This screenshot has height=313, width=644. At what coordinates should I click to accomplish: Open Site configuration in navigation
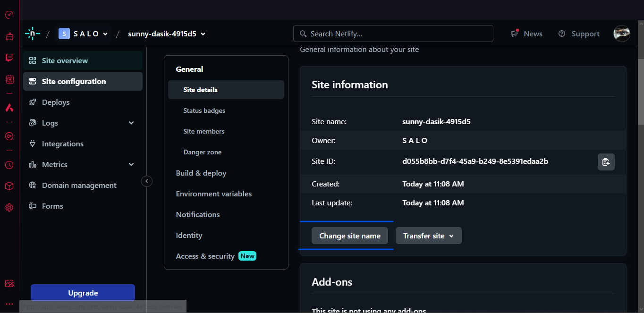83,81
